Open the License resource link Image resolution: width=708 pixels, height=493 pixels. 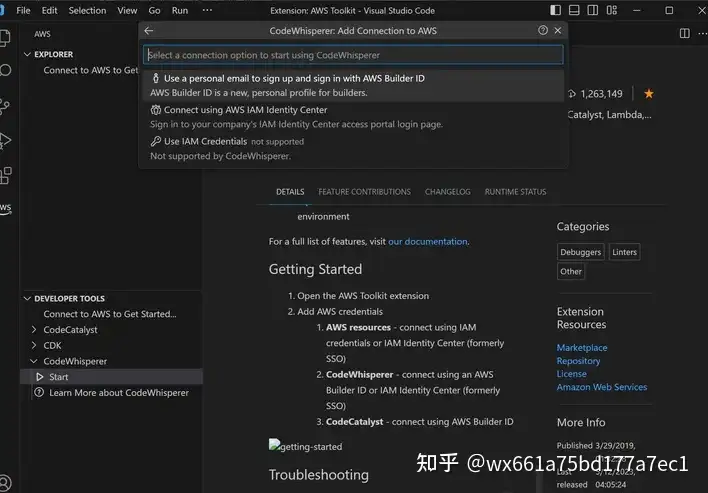572,374
